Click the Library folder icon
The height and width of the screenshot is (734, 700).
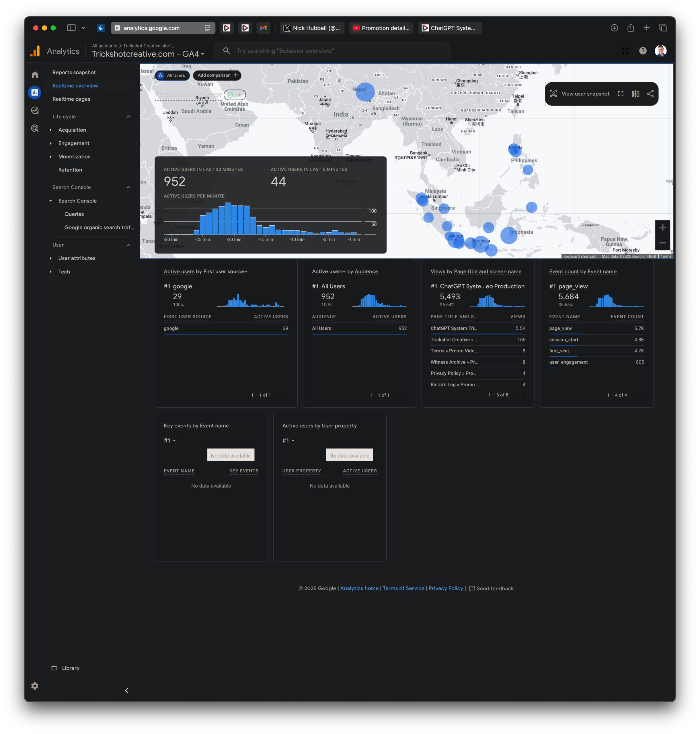(x=54, y=668)
